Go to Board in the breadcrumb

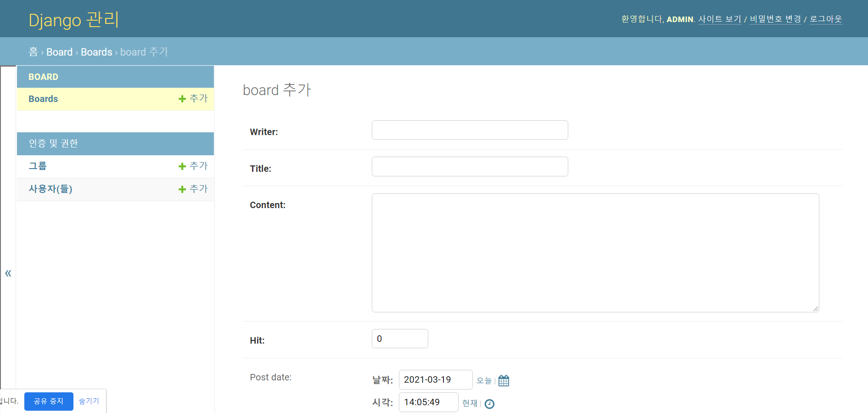pos(59,52)
